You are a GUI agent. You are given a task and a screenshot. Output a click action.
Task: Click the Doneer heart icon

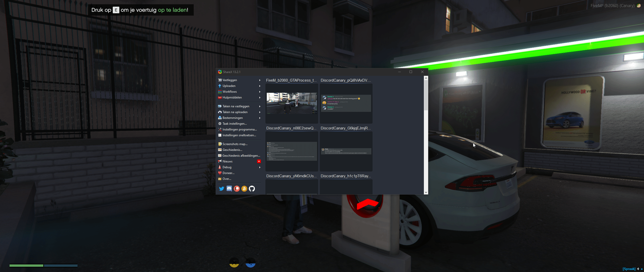220,173
